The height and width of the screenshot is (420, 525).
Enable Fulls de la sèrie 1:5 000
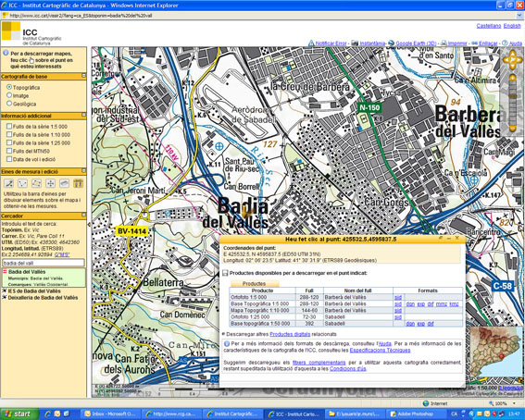click(9, 127)
